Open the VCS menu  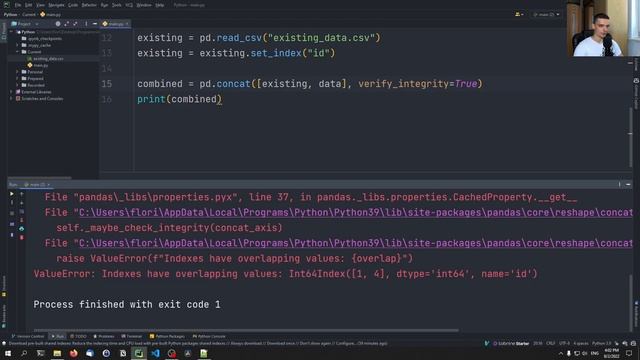(x=129, y=5)
